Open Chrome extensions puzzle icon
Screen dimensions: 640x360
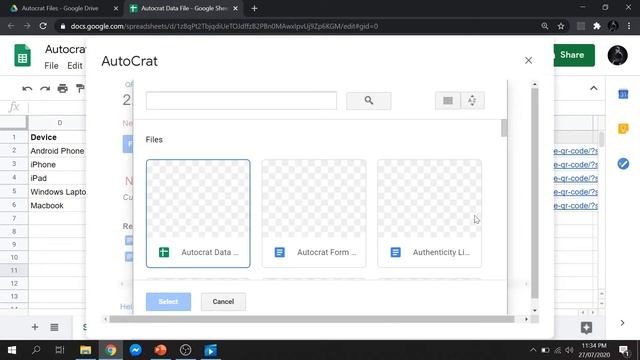[597, 26]
